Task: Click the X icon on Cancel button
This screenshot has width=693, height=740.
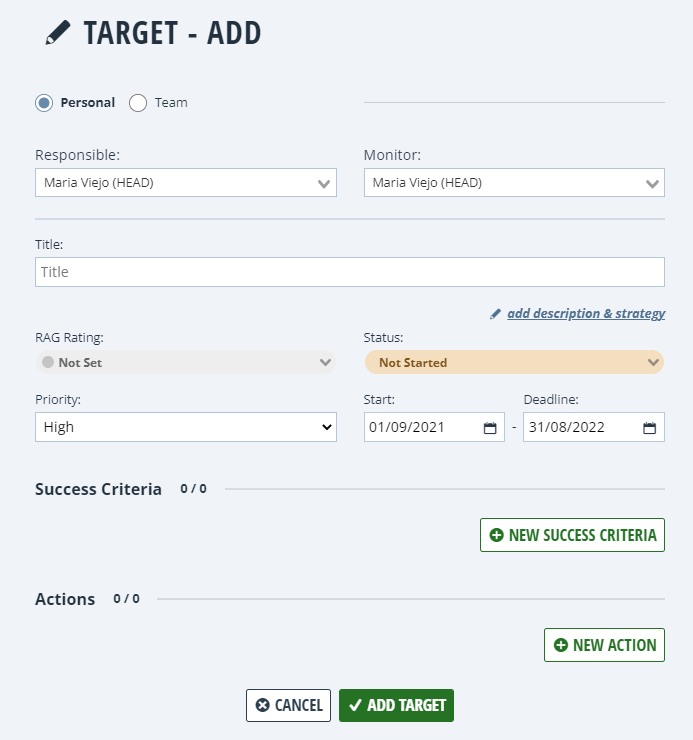Action: (x=262, y=705)
